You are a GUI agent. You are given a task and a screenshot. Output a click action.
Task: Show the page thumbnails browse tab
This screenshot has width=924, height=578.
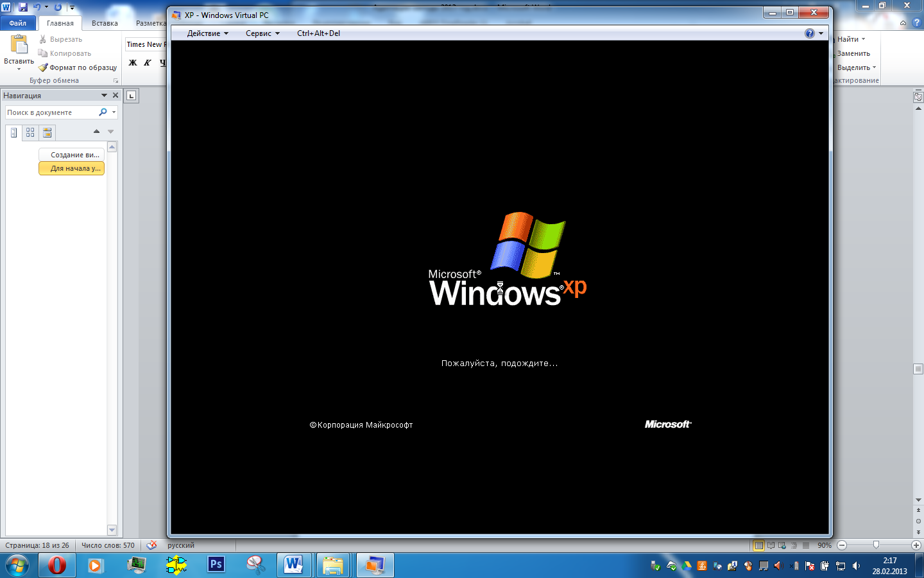[x=30, y=133]
